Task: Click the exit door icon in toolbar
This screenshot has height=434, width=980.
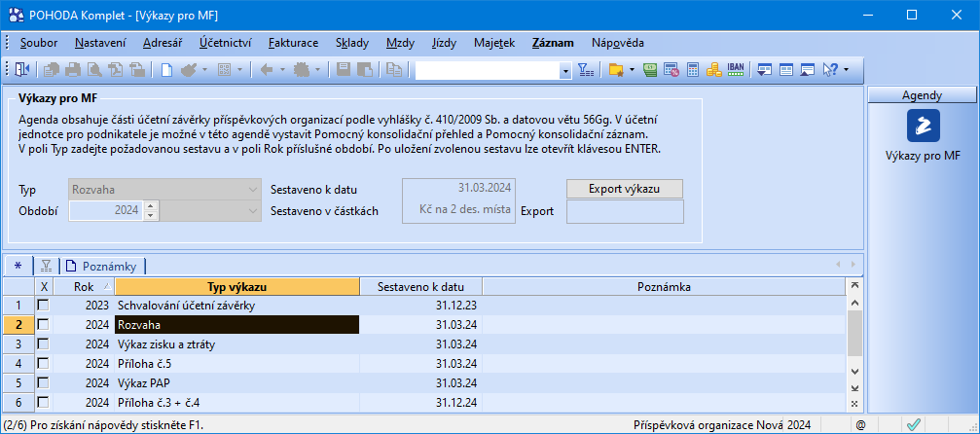Action: pyautogui.click(x=22, y=70)
